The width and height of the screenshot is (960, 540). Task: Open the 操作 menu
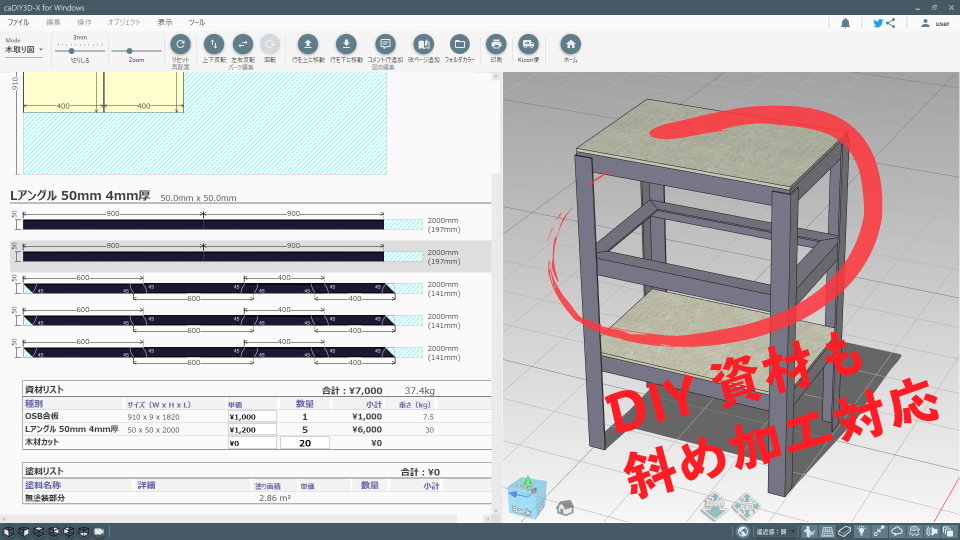tap(84, 22)
